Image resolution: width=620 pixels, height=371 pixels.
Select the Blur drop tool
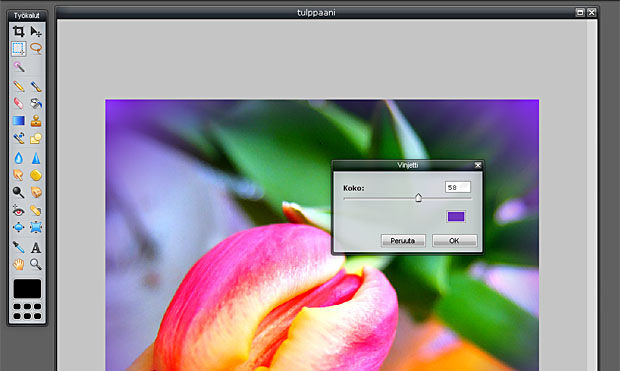18,158
